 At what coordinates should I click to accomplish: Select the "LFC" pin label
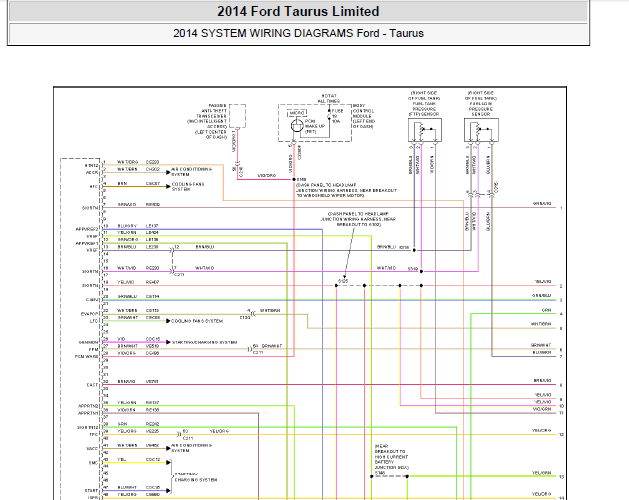(x=94, y=321)
